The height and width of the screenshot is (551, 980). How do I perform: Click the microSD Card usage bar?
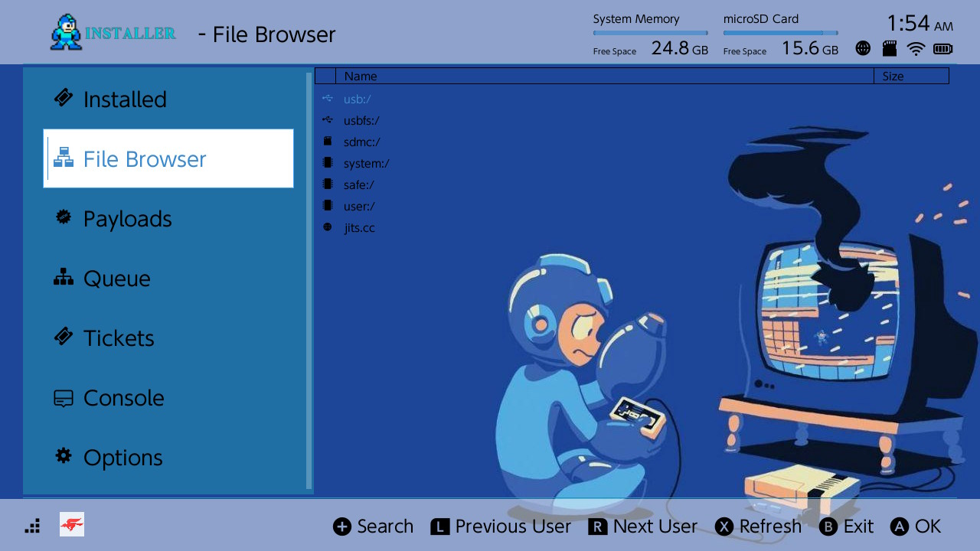tap(781, 33)
